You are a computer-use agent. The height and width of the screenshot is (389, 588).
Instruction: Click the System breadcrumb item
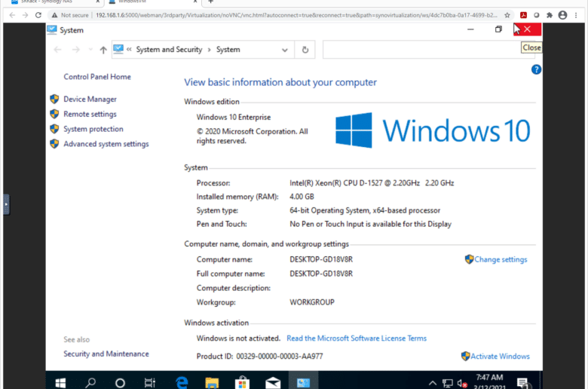(x=228, y=50)
